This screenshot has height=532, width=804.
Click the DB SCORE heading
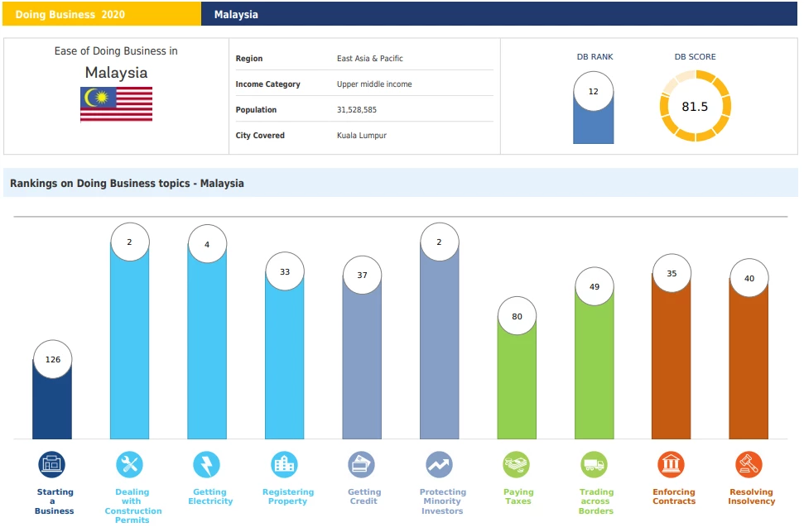coord(696,57)
